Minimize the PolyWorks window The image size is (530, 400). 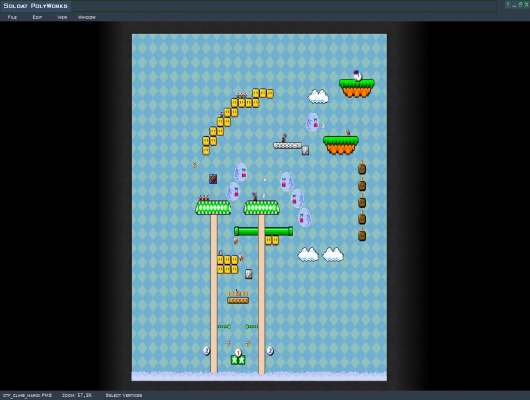(514, 4)
